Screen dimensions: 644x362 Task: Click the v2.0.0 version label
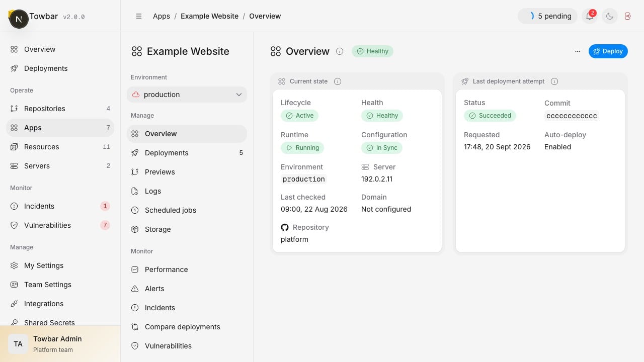pyautogui.click(x=73, y=17)
